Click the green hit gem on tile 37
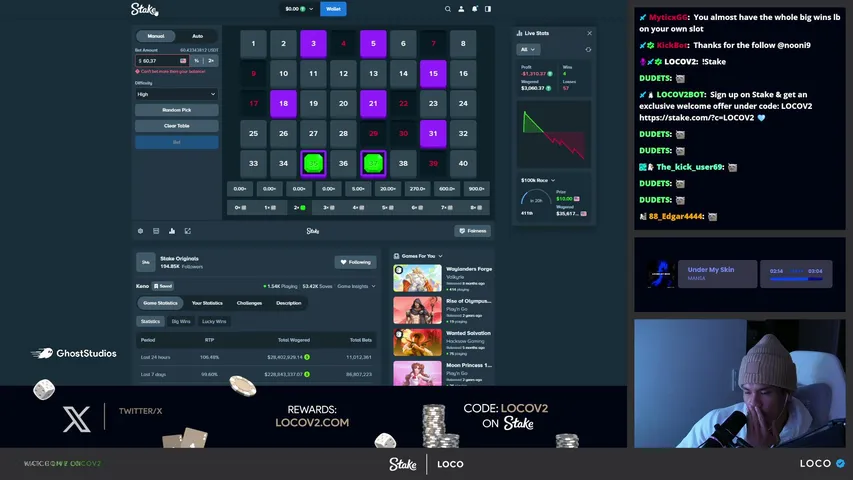The height and width of the screenshot is (480, 853). [373, 164]
